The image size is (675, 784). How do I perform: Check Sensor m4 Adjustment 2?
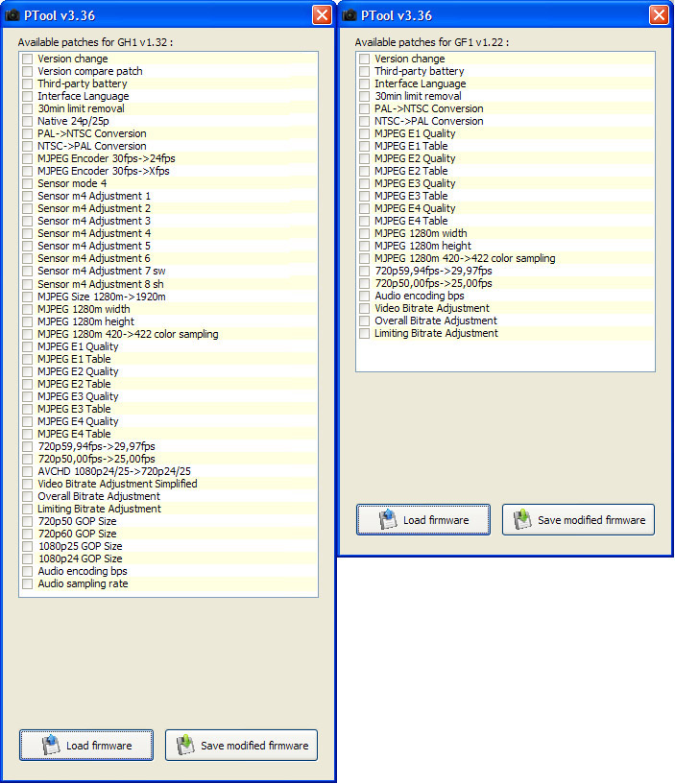(x=28, y=209)
